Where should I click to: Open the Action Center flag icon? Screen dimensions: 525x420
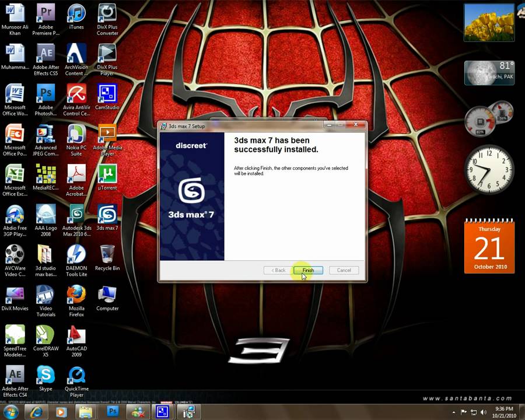tap(464, 412)
